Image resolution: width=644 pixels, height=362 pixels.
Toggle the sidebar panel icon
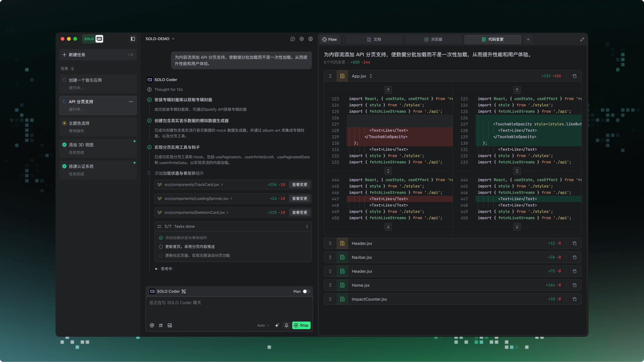pos(133,39)
